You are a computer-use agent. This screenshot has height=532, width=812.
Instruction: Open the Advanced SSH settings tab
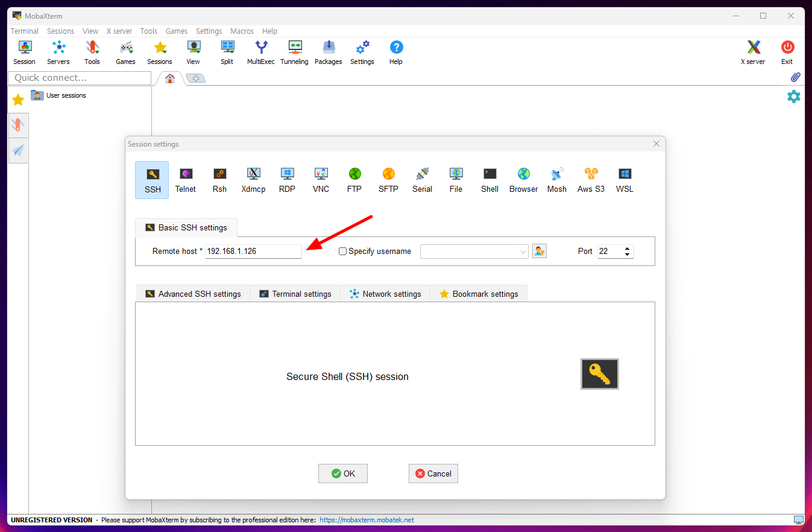click(193, 294)
